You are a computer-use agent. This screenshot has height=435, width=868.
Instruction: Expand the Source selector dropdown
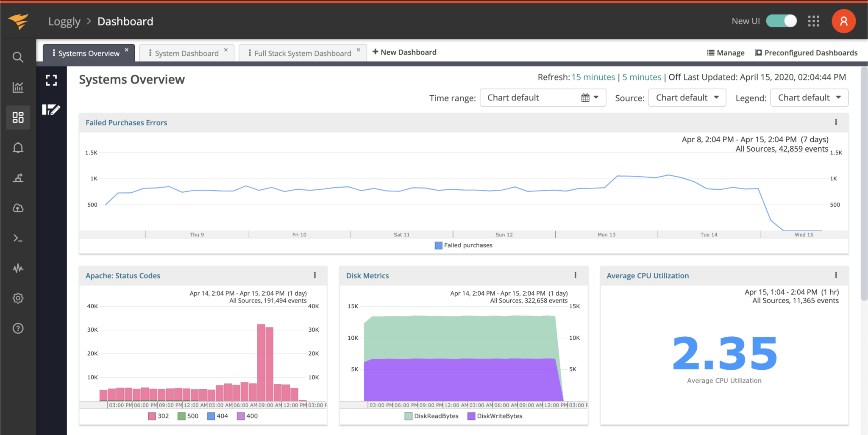pyautogui.click(x=687, y=97)
